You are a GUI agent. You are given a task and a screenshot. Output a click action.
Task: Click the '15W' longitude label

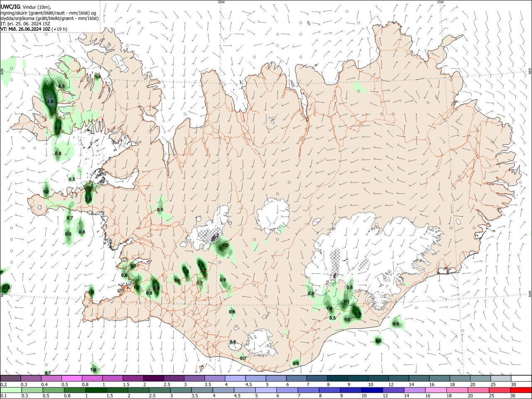(441, 2)
